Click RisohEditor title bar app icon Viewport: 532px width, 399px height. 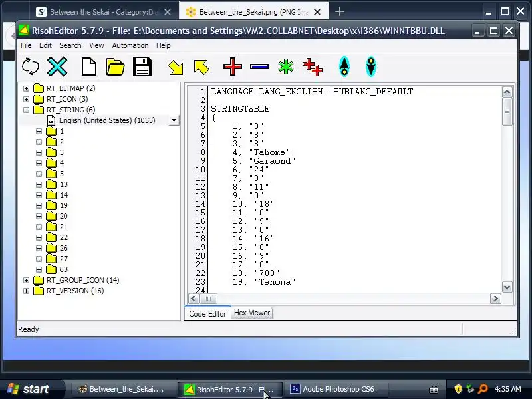(x=24, y=31)
